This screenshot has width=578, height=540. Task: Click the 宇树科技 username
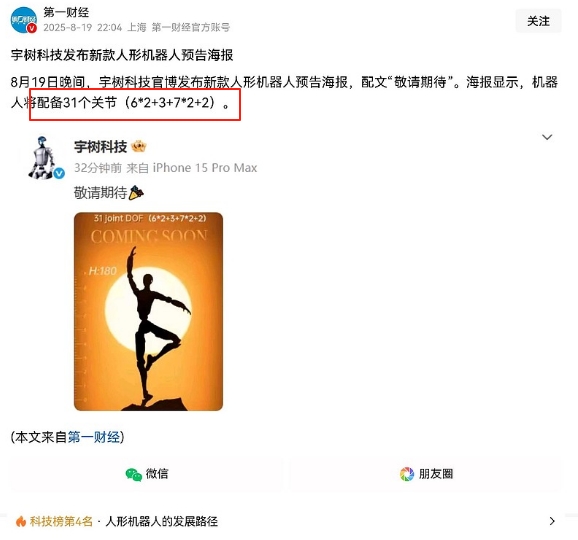click(100, 147)
